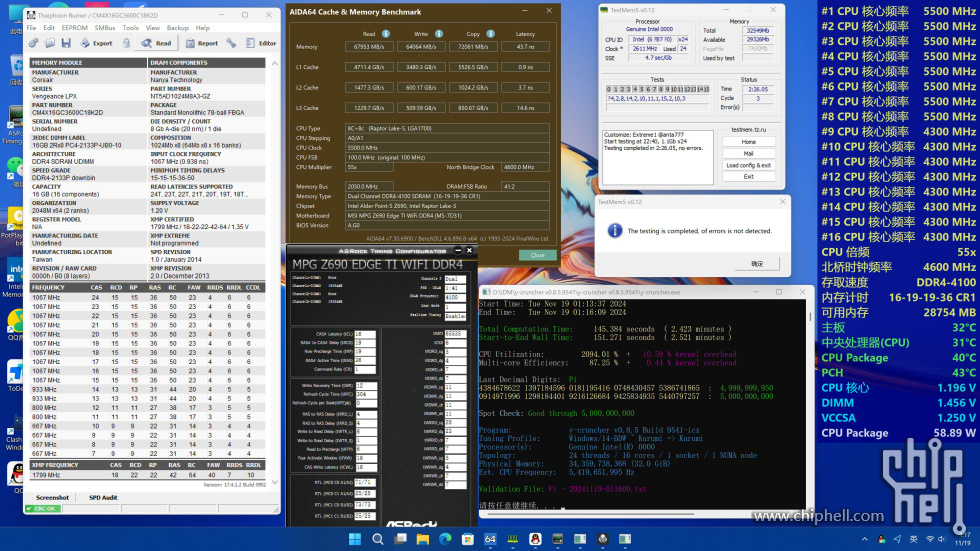Viewport: 980px width, 551px height.
Task: Open the EEPROM menu
Action: pos(74,28)
